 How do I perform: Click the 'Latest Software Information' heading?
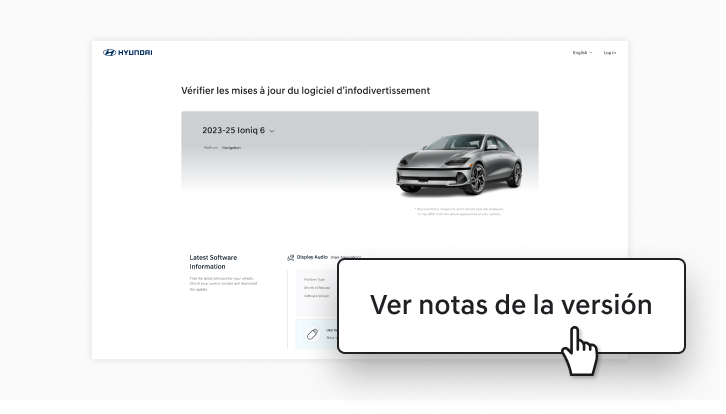pyautogui.click(x=208, y=262)
